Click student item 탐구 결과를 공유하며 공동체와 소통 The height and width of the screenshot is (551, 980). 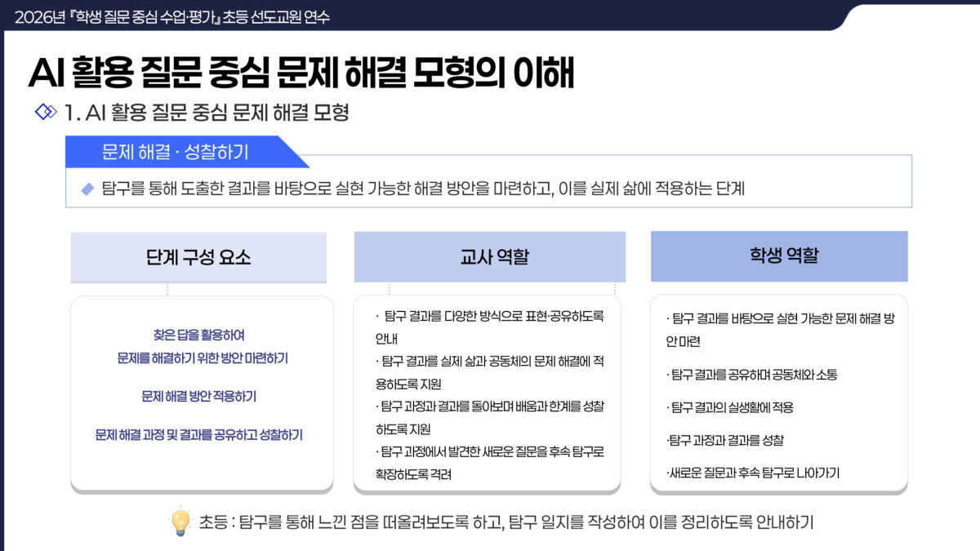pyautogui.click(x=751, y=375)
